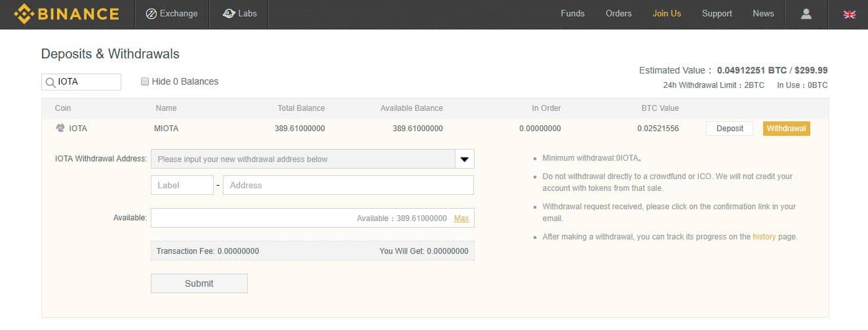Click the 24h Withdrawal Limit text
This screenshot has width=868, height=330.
(x=714, y=85)
